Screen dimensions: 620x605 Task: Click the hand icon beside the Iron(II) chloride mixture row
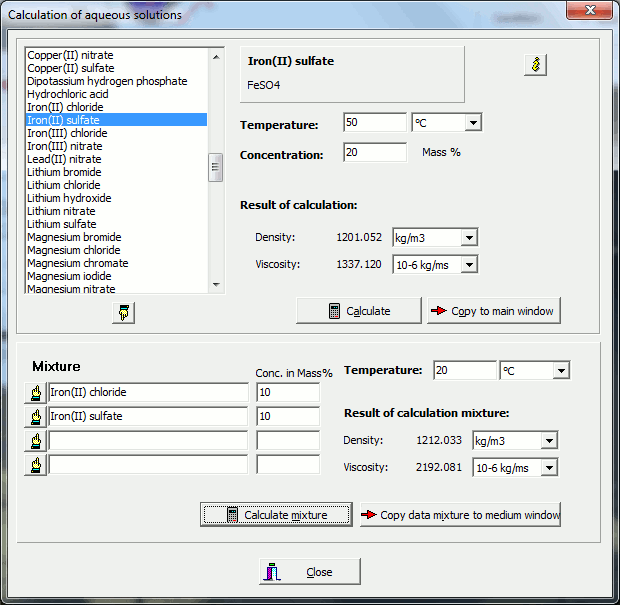(x=35, y=392)
